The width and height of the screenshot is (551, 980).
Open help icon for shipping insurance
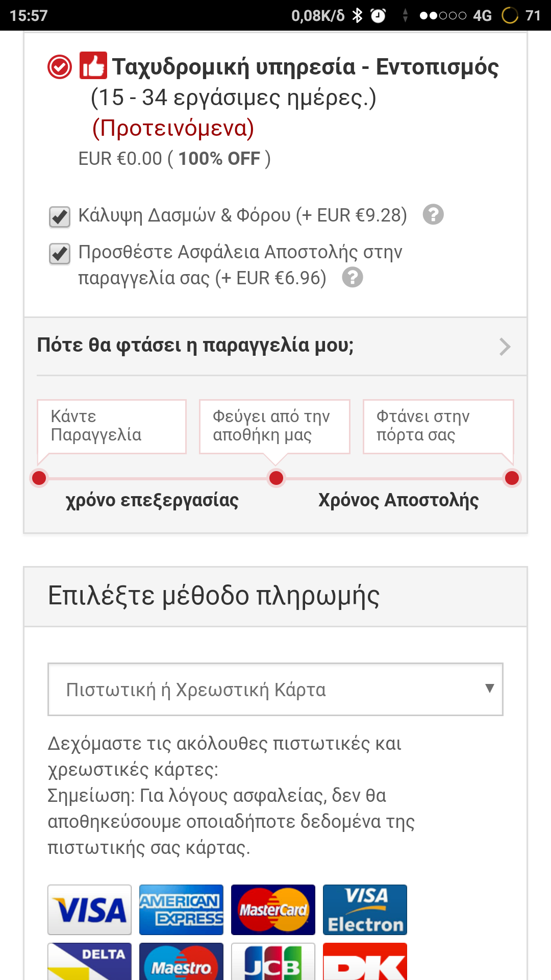pyautogui.click(x=353, y=278)
